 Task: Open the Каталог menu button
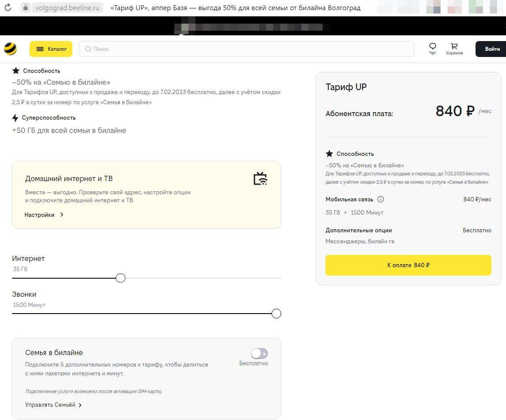pos(51,49)
